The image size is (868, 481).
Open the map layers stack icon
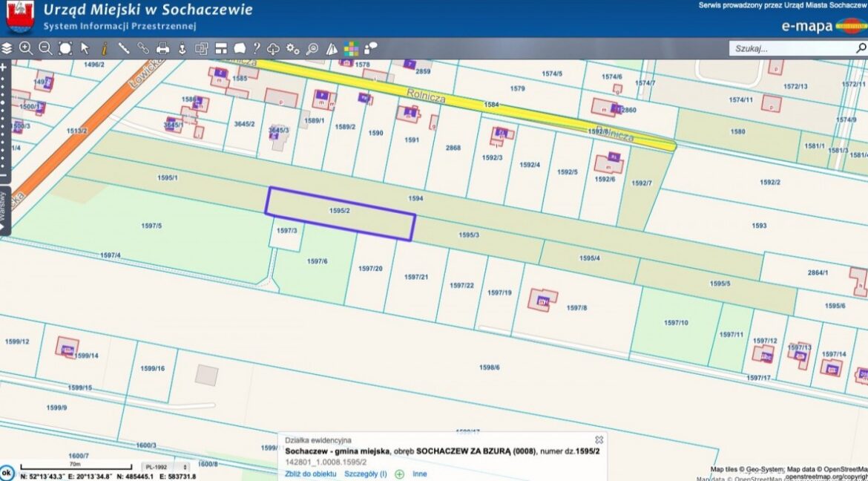tap(7, 49)
